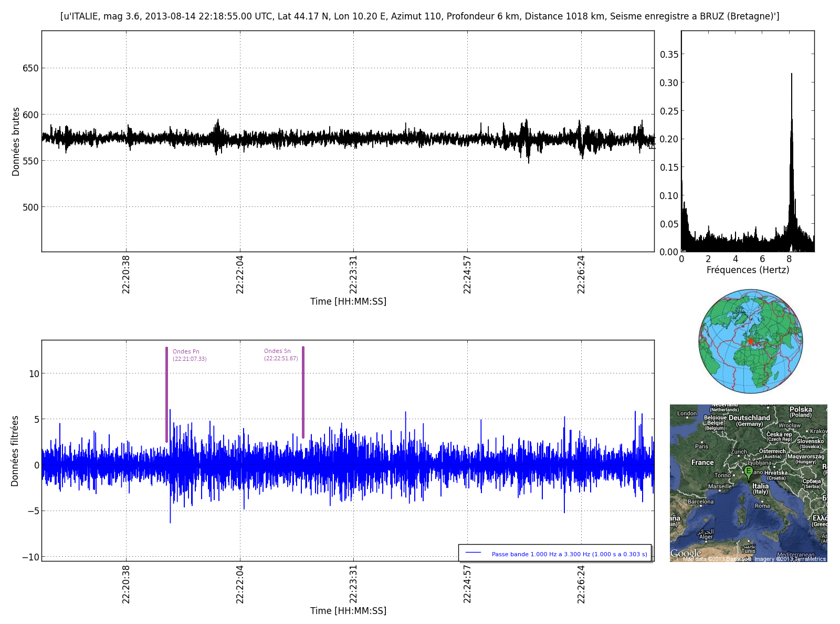Click the Données brutes axis label
This screenshot has height=624, width=840.
coord(16,141)
